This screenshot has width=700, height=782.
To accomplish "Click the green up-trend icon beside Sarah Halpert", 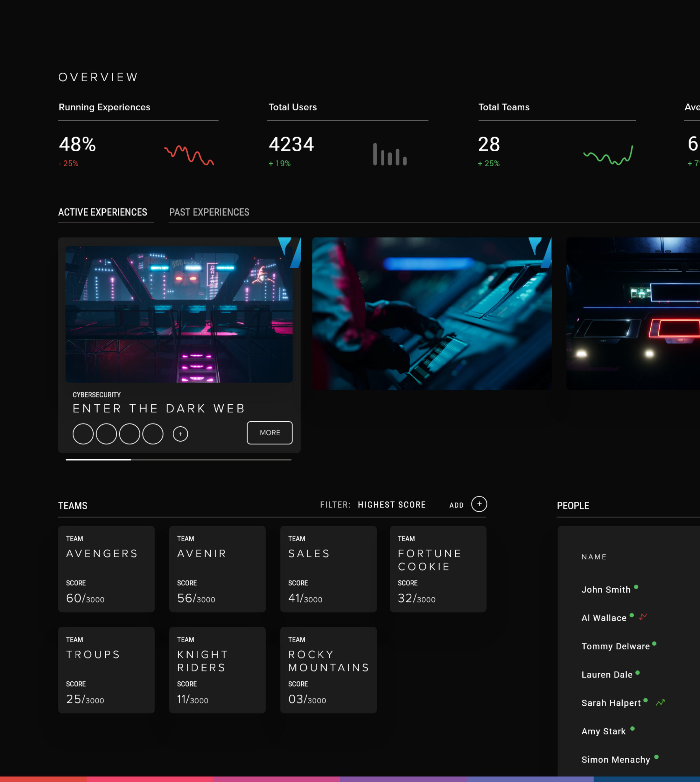I will (660, 702).
